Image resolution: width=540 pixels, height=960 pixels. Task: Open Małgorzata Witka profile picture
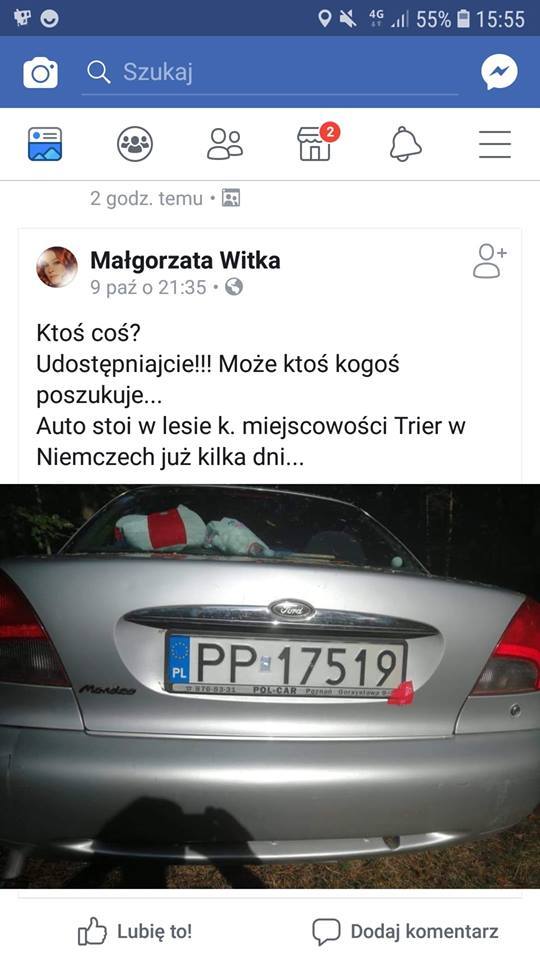[57, 267]
